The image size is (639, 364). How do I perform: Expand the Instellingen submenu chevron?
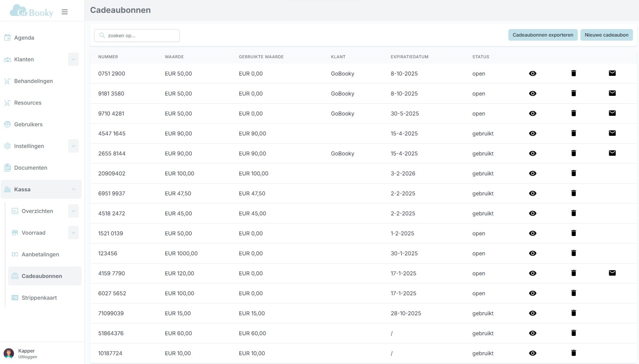tap(73, 146)
